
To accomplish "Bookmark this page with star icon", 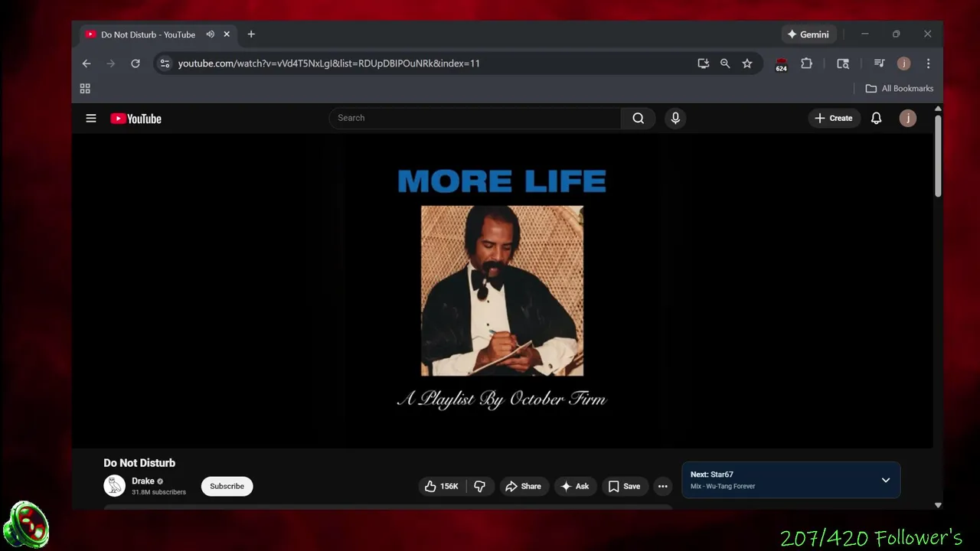I will point(747,64).
